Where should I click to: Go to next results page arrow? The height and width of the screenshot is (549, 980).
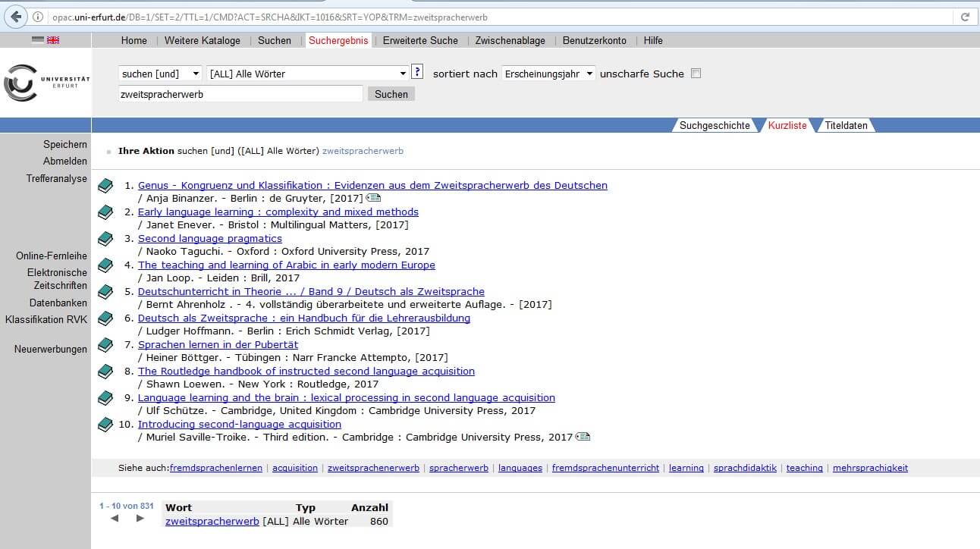(140, 519)
